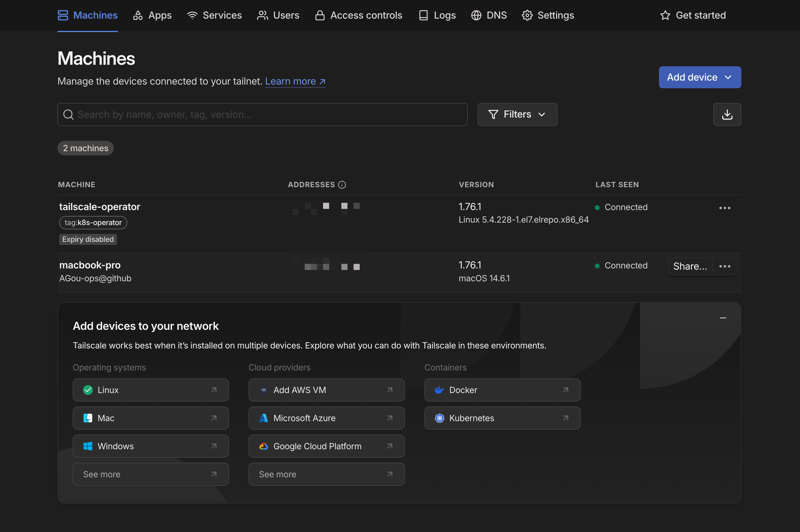Image resolution: width=800 pixels, height=532 pixels.
Task: Open more options for tailscale-operator
Action: (x=725, y=208)
